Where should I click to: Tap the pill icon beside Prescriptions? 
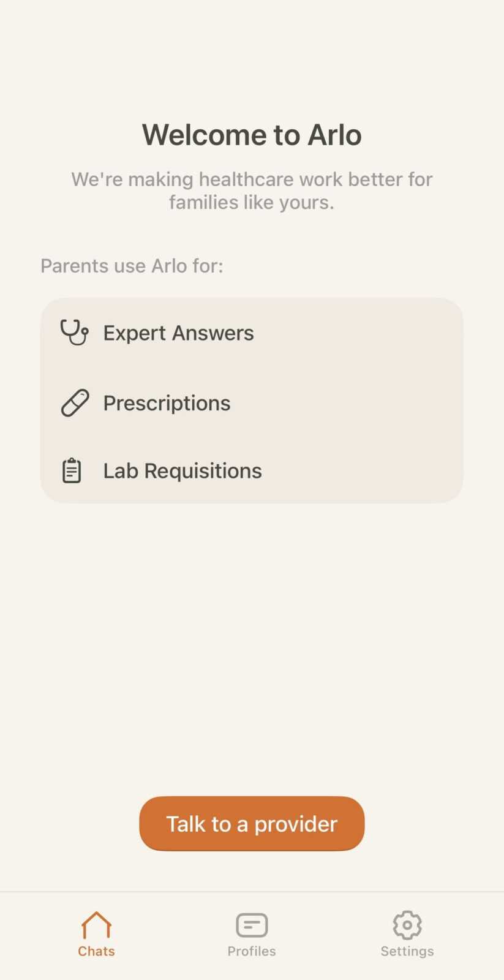coord(75,403)
